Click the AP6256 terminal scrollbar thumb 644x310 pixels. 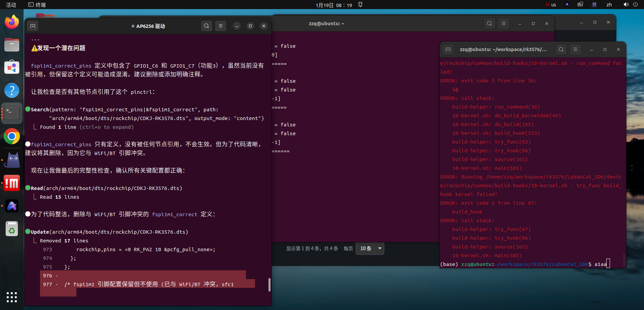point(269,285)
